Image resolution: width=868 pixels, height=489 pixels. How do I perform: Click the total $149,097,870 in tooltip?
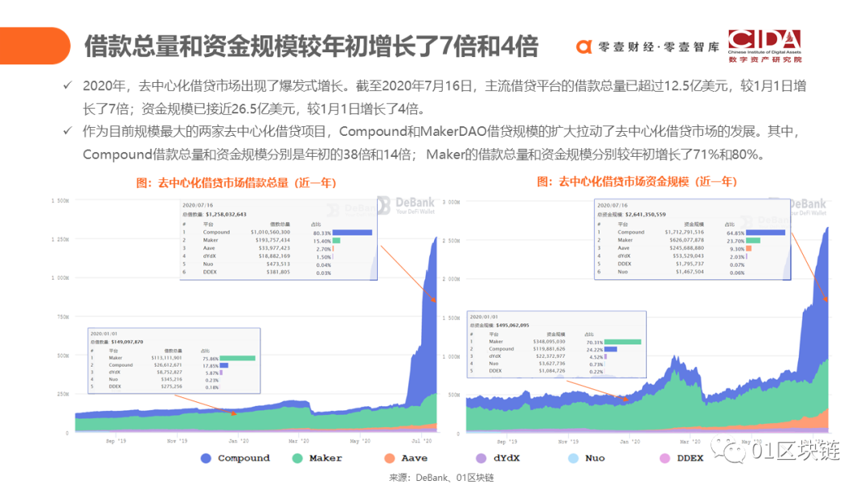pos(127,342)
